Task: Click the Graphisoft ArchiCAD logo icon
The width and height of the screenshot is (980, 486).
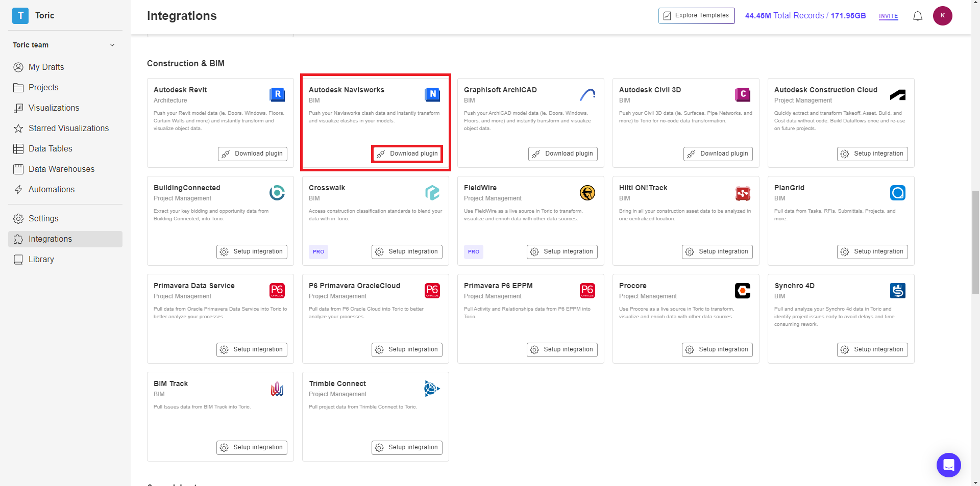Action: 587,94
